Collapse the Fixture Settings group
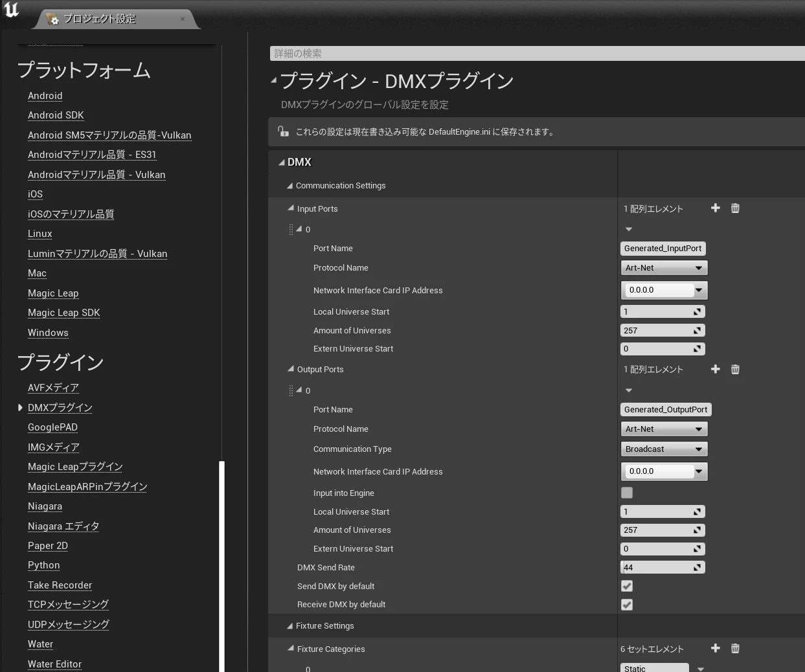 click(290, 626)
